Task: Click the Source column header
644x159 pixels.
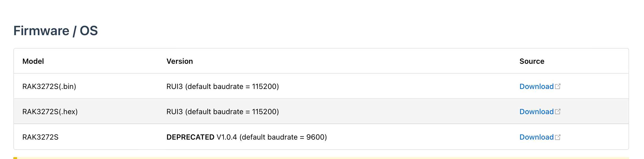Action: 532,61
